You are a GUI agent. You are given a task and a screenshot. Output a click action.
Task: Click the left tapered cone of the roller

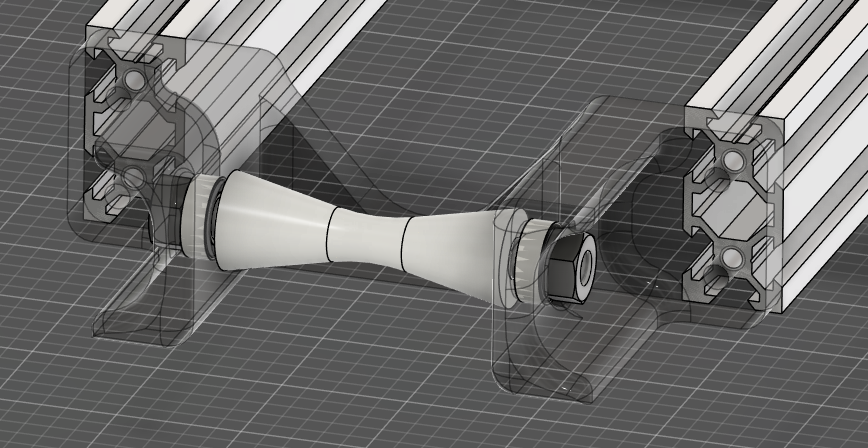click(x=272, y=222)
